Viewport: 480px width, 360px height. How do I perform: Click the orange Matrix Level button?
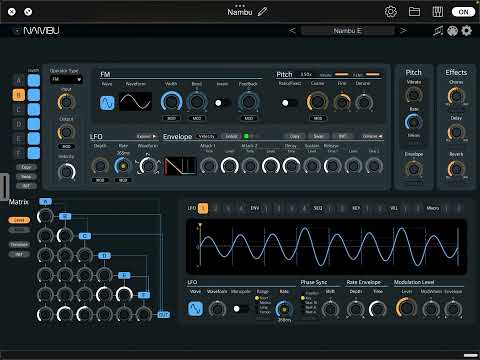(x=19, y=220)
